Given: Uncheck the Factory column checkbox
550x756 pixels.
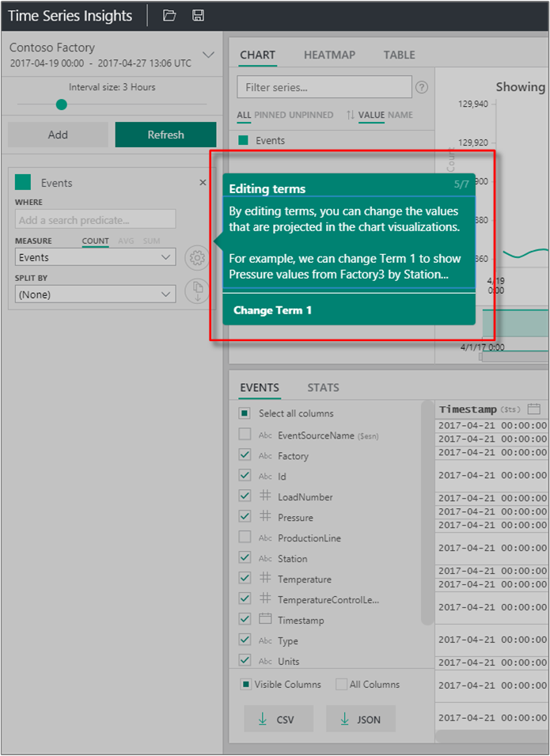Looking at the screenshot, I should [x=245, y=454].
